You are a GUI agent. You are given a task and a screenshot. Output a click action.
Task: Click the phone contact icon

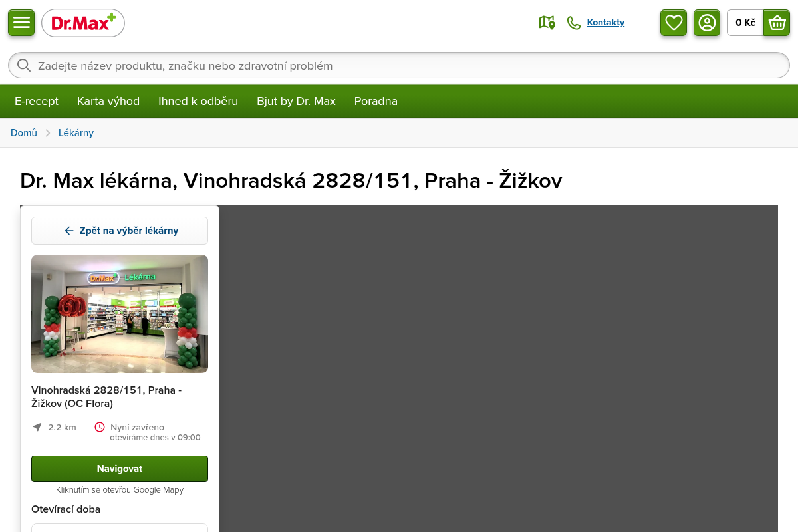point(573,23)
